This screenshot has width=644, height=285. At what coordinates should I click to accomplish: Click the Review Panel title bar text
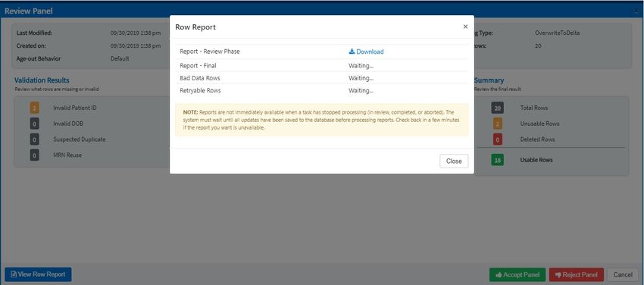click(29, 11)
